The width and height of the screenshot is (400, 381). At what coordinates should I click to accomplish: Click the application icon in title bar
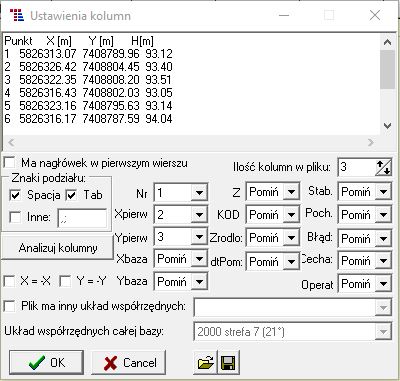click(17, 15)
